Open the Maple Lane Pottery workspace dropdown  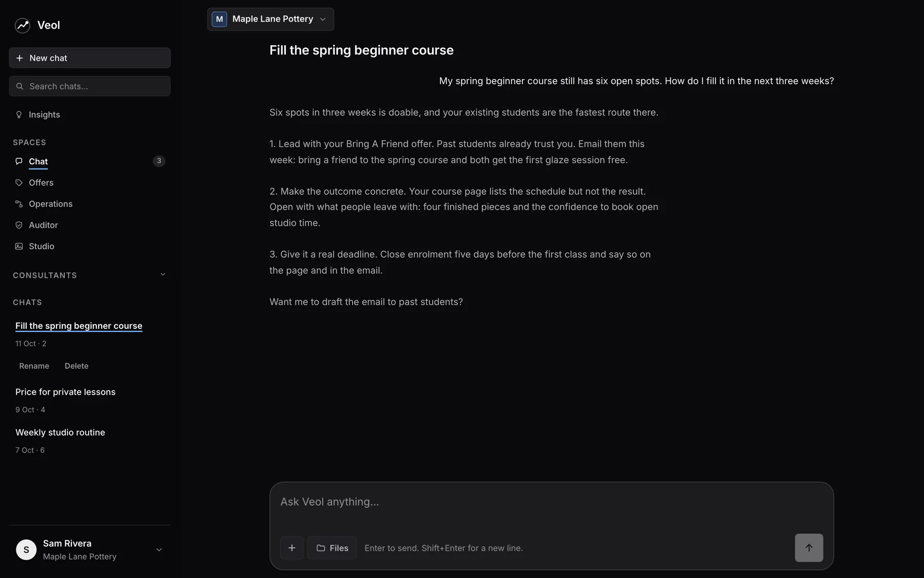tap(271, 19)
